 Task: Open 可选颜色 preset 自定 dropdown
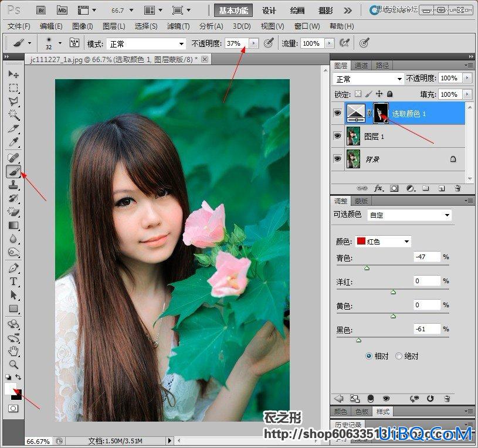click(x=409, y=215)
